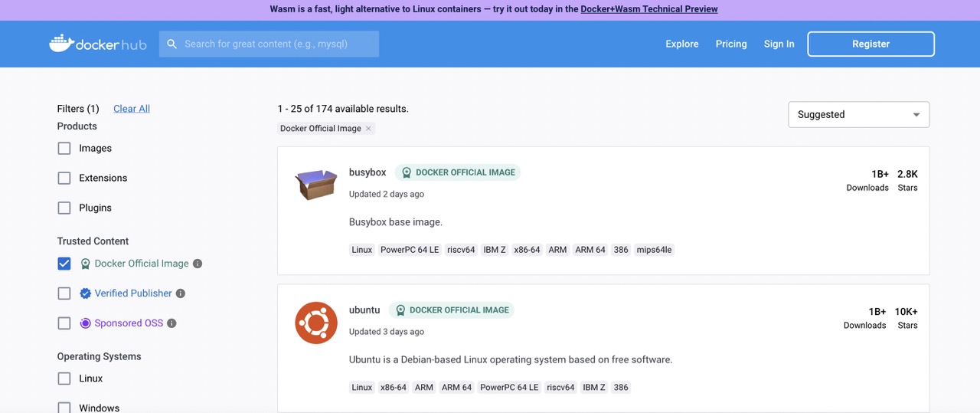Click the 386 tag on ubuntu card
This screenshot has width=980, height=413.
pos(621,388)
